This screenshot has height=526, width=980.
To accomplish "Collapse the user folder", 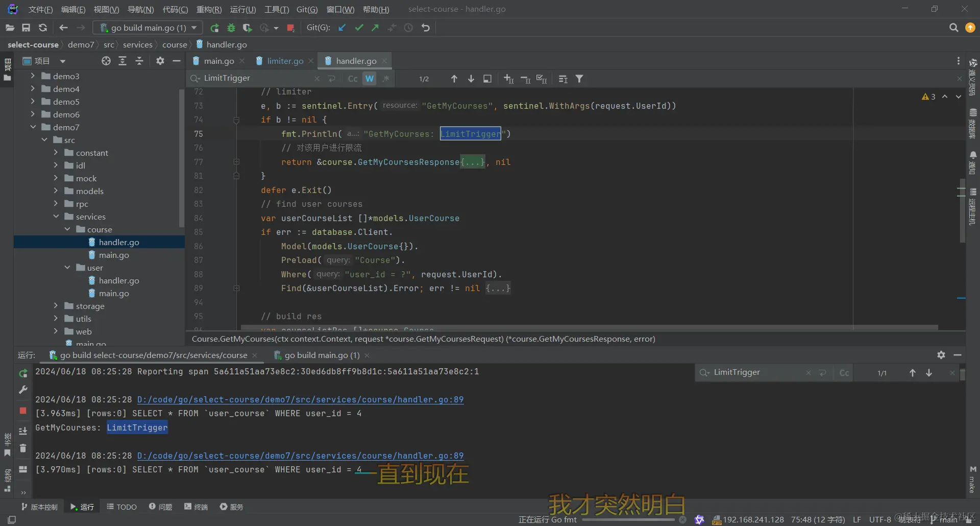I will 67,267.
